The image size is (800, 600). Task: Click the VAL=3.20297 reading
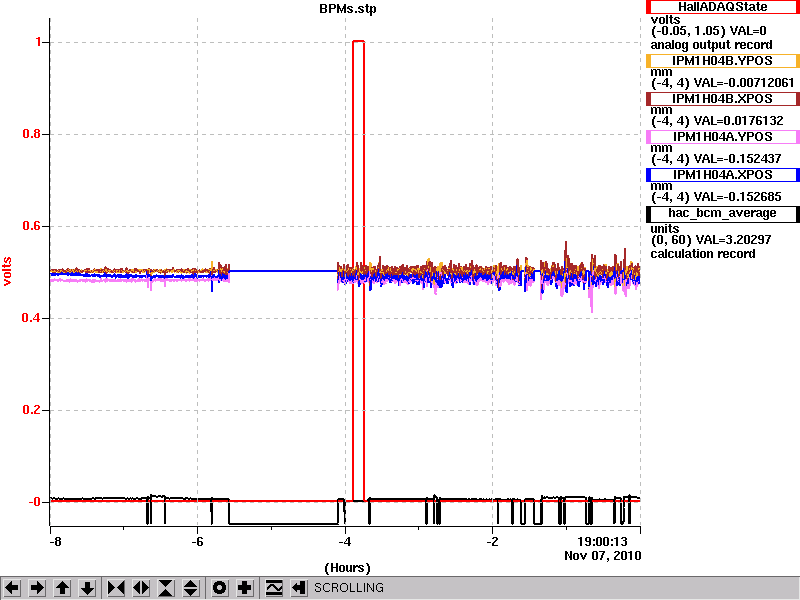point(734,240)
